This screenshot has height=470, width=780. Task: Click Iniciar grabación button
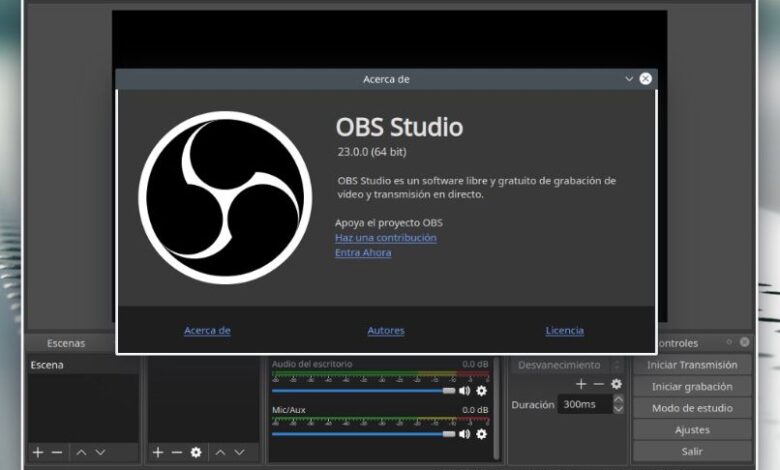click(692, 386)
